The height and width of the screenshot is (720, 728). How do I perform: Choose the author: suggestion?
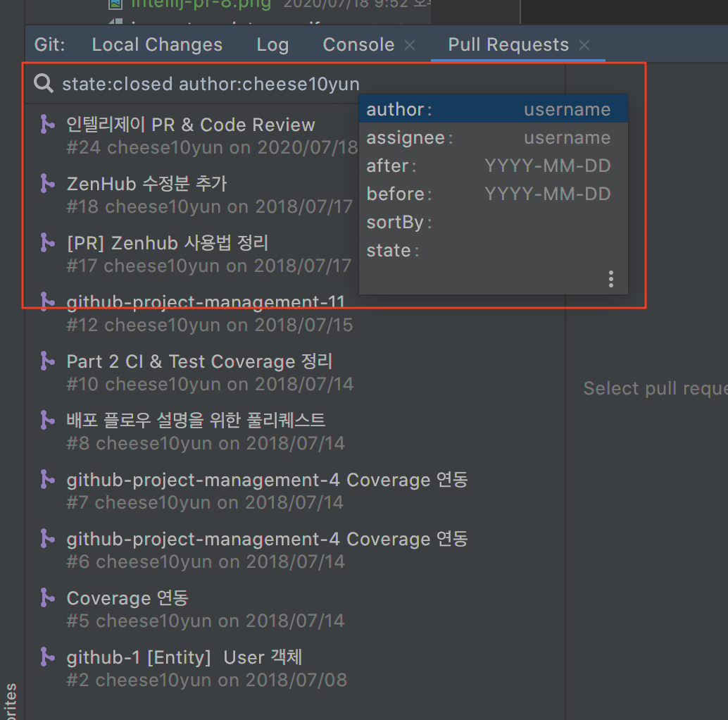click(x=493, y=109)
